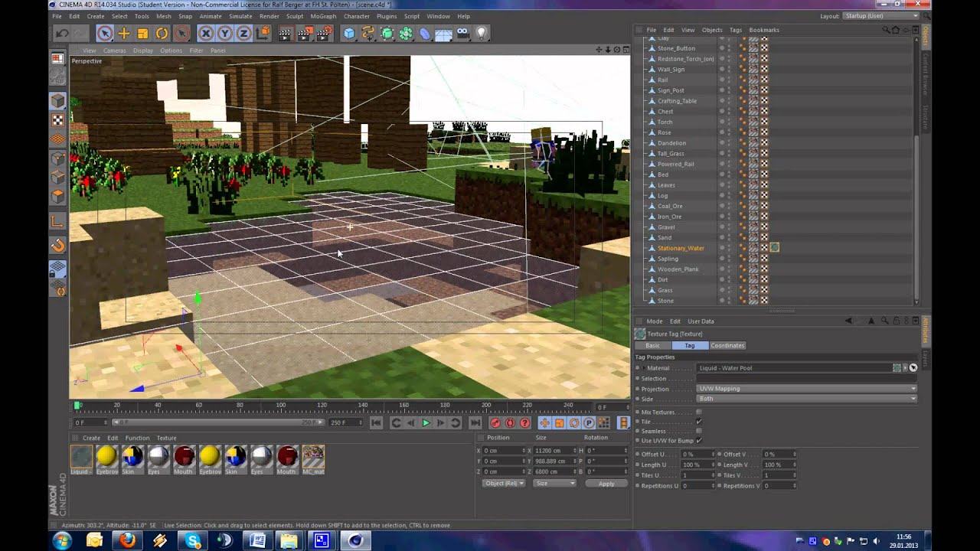Select Polygons mode cube in left palette
980x551 pixels.
(58, 197)
